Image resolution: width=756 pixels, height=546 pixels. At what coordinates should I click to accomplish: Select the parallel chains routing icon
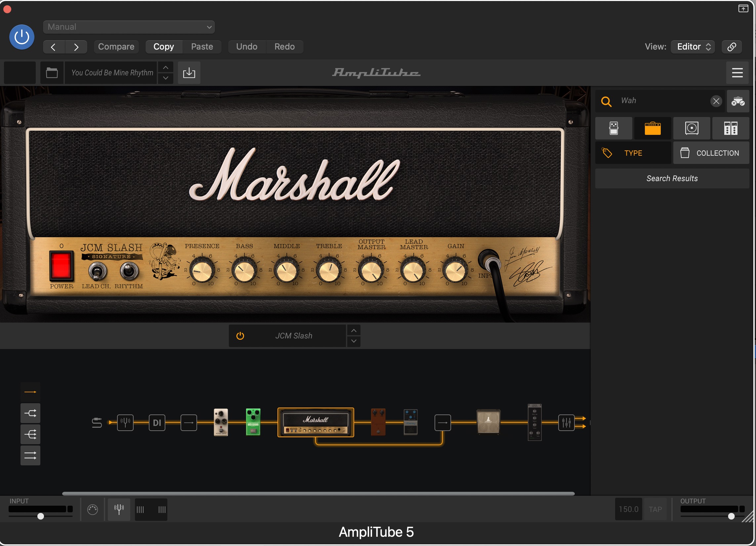coord(30,455)
